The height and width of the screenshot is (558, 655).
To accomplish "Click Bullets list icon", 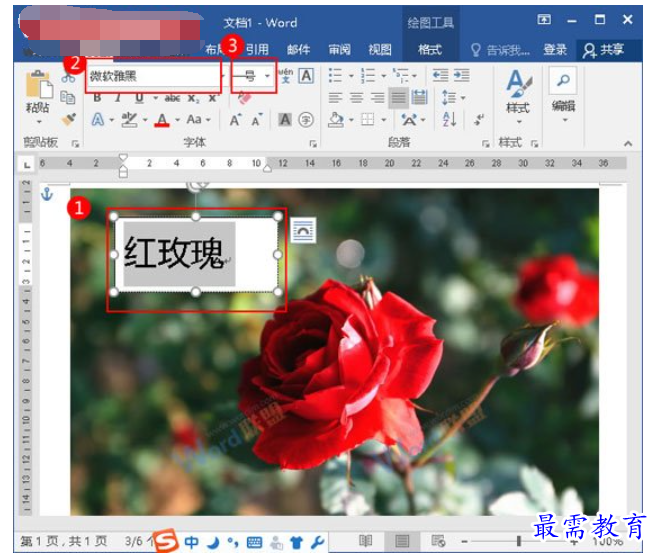I will point(335,76).
